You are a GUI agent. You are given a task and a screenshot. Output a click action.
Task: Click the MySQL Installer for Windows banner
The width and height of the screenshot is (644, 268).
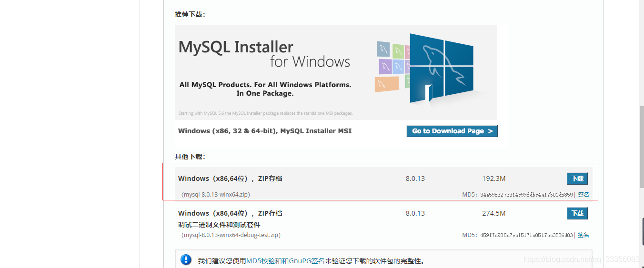336,72
